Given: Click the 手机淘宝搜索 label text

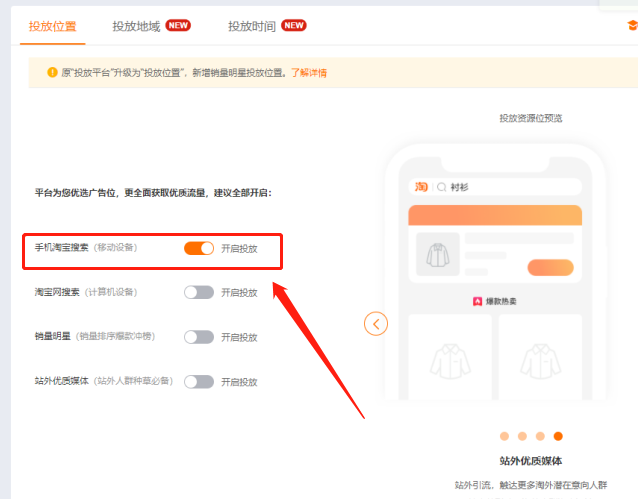Looking at the screenshot, I should [x=61, y=247].
